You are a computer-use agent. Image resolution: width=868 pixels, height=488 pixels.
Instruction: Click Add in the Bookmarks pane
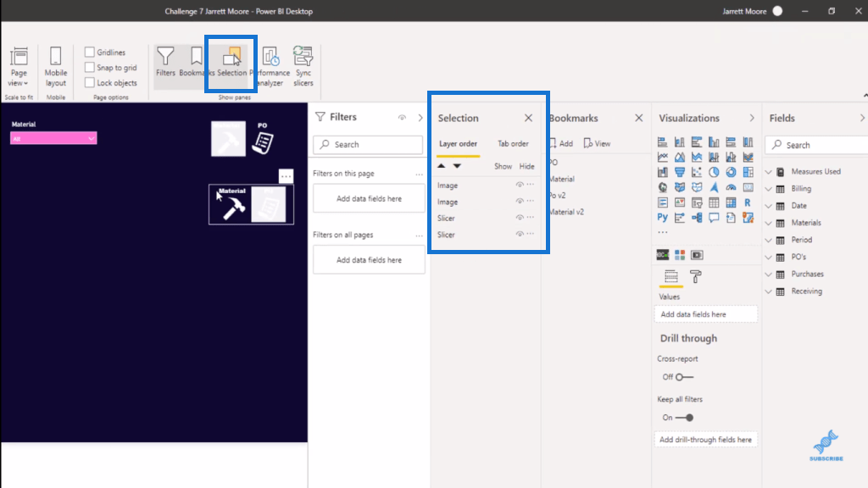tap(561, 144)
